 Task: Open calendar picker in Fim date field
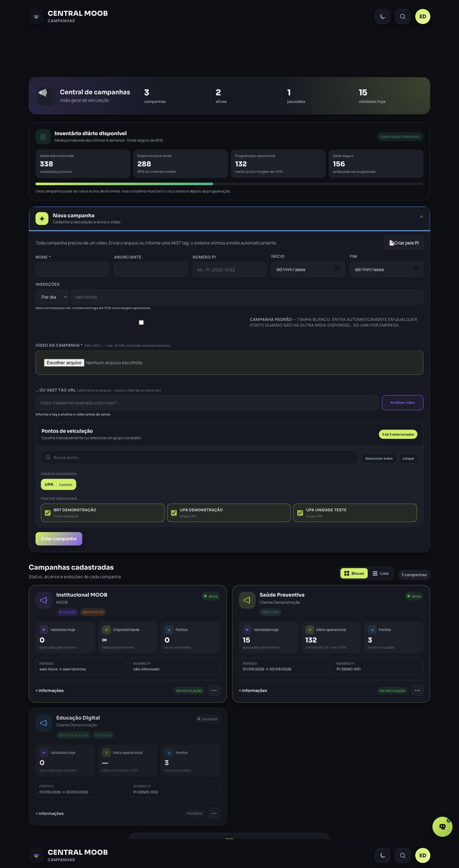(x=416, y=269)
